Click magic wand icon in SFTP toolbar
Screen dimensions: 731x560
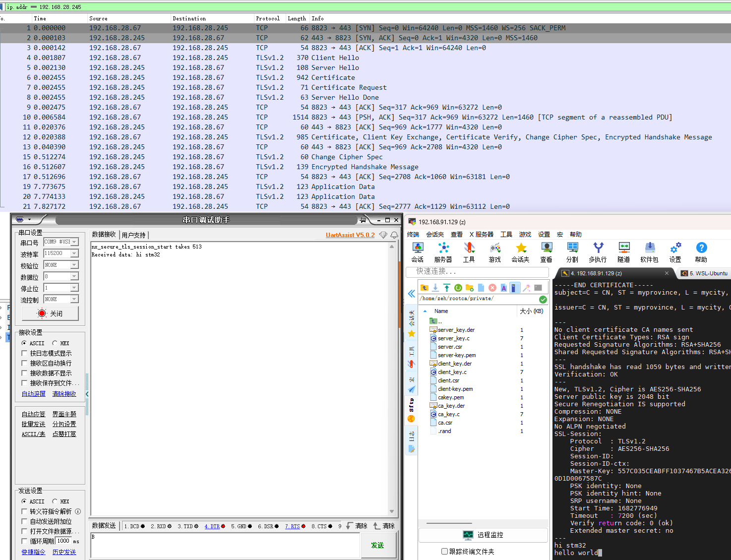point(527,288)
